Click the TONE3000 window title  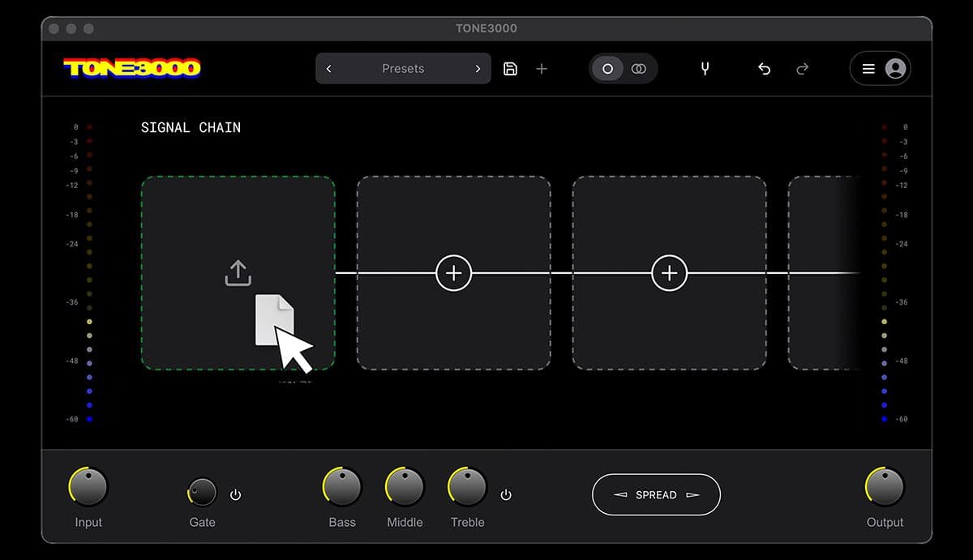click(x=486, y=28)
